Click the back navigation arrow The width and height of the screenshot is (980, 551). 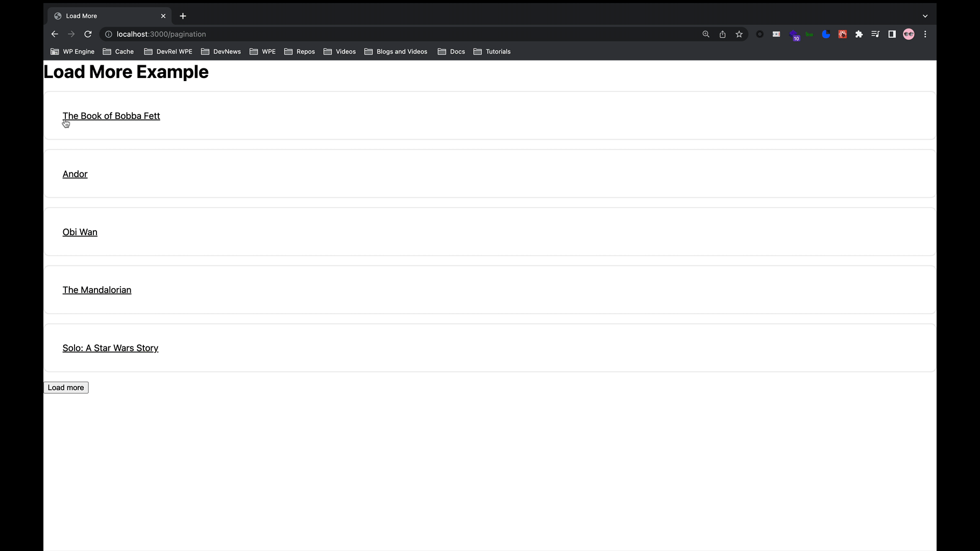[x=55, y=34]
